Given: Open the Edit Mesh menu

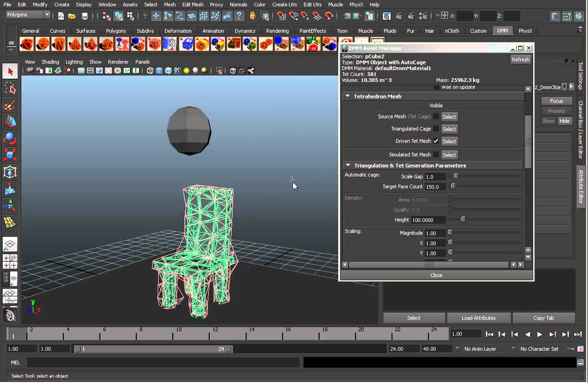Looking at the screenshot, I should point(192,4).
